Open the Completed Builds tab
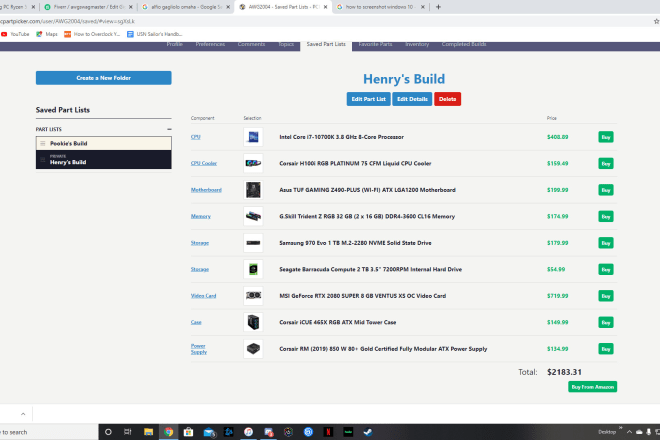 (464, 44)
